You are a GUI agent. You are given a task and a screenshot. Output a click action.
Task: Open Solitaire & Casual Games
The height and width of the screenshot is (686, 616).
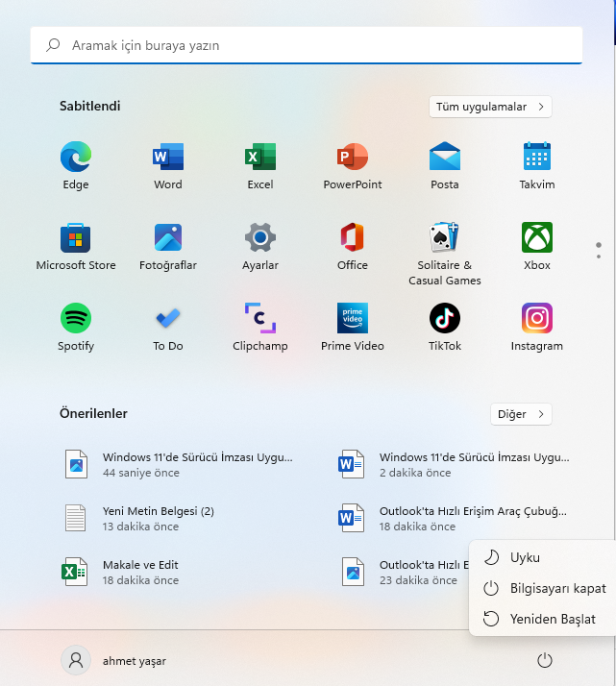pyautogui.click(x=445, y=254)
